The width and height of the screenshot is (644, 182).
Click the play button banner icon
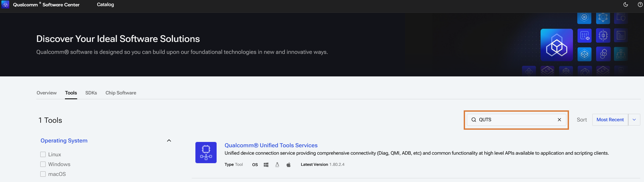(584, 18)
